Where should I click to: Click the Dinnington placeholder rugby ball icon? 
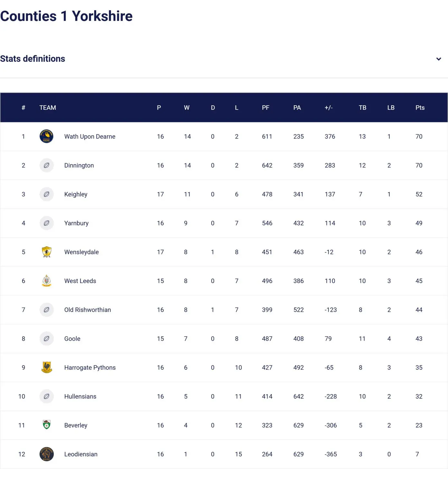pos(46,166)
